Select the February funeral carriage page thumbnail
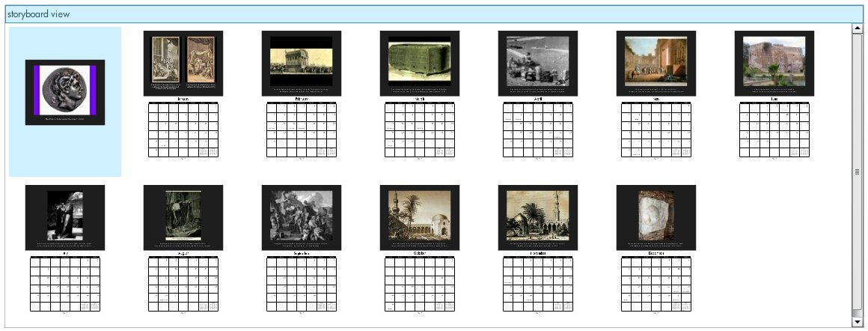The height and width of the screenshot is (331, 868). pos(302,94)
